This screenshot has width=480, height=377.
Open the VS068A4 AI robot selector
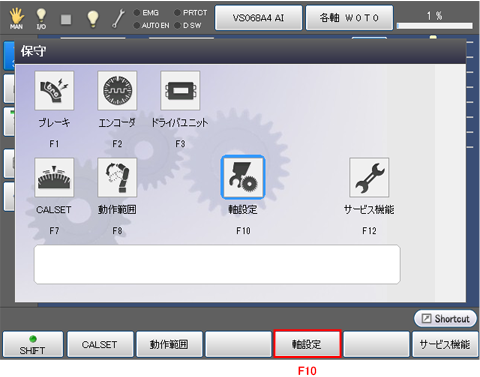click(259, 18)
